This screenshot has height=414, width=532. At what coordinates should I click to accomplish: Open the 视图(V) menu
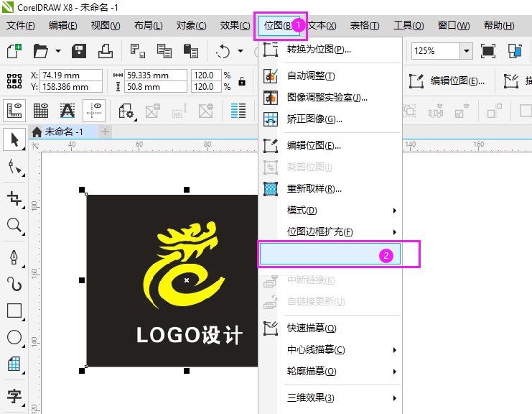(106, 26)
